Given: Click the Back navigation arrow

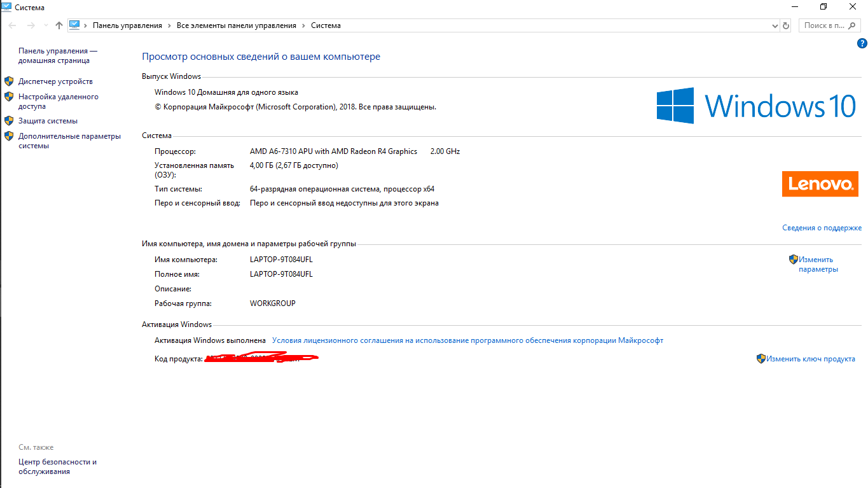Looking at the screenshot, I should click(x=13, y=25).
